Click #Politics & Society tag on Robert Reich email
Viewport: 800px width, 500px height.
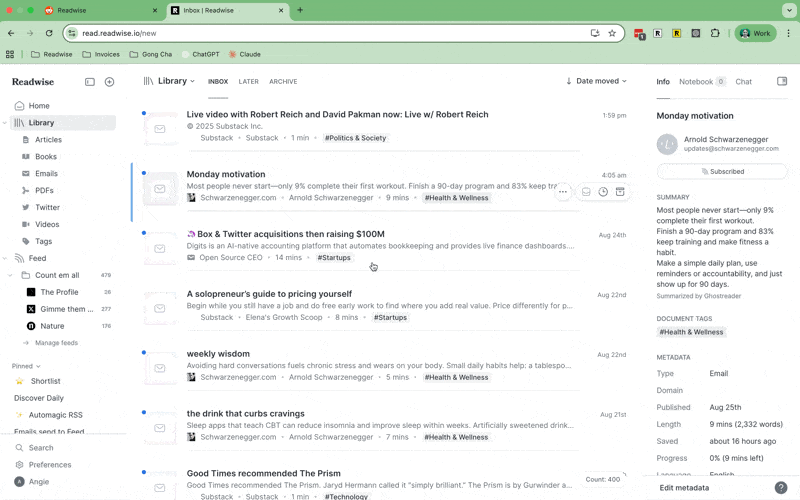356,138
